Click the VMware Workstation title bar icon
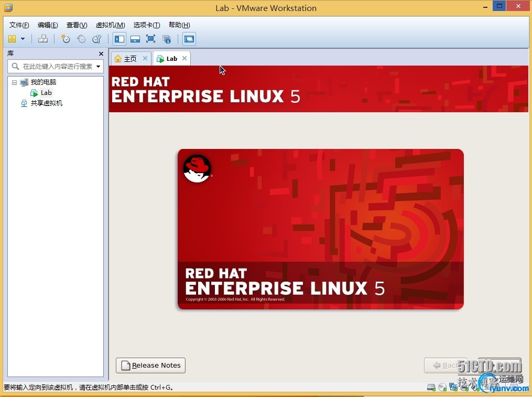This screenshot has height=397, width=532. coord(8,7)
